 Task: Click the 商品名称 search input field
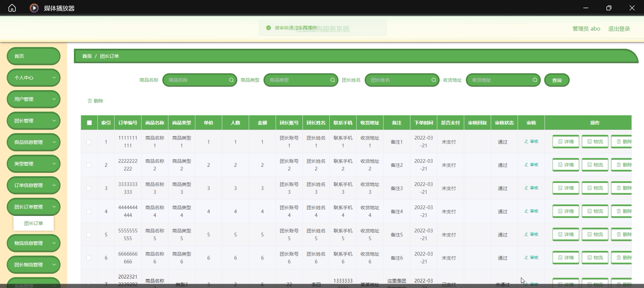(200, 80)
